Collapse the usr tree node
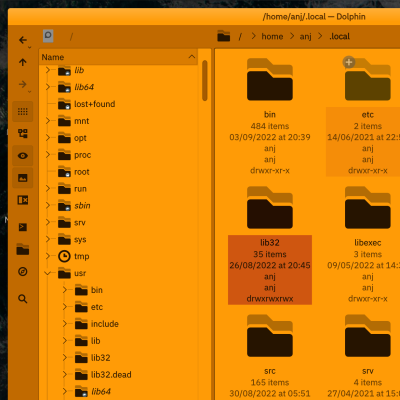 [x=48, y=273]
